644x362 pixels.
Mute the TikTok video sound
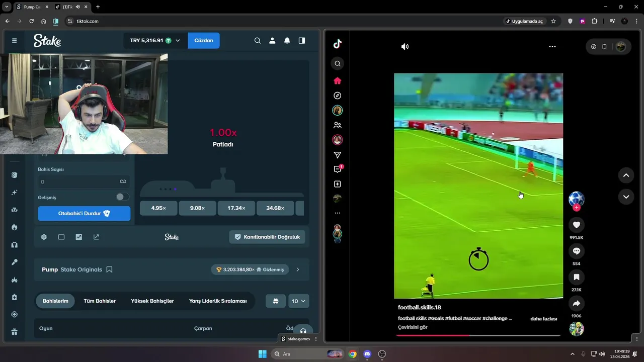click(x=405, y=46)
